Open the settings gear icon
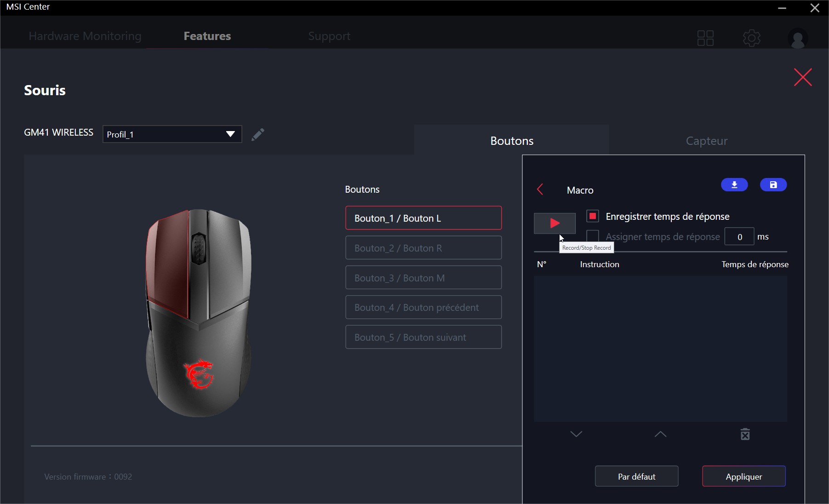 [752, 38]
